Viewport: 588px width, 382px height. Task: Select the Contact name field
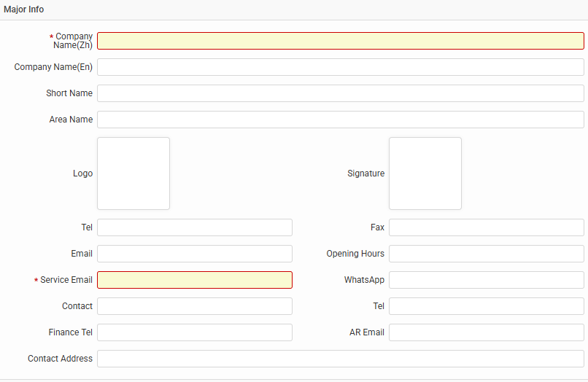(x=195, y=306)
